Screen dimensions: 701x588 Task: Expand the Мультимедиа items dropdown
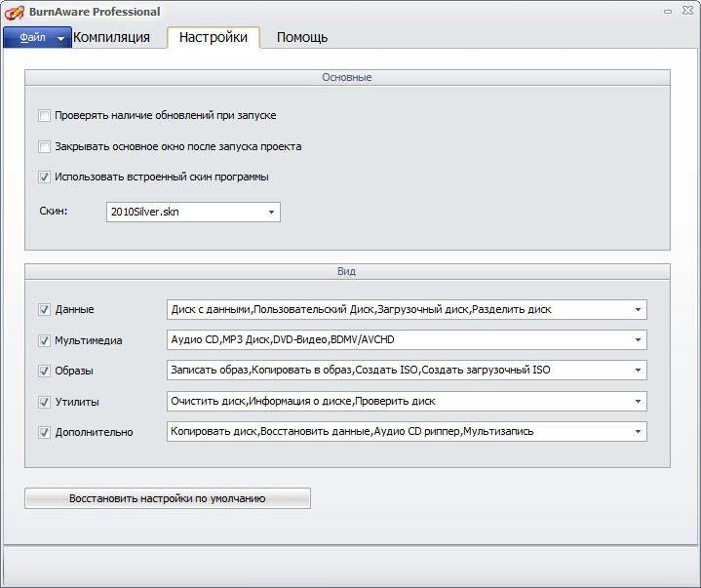407,340
